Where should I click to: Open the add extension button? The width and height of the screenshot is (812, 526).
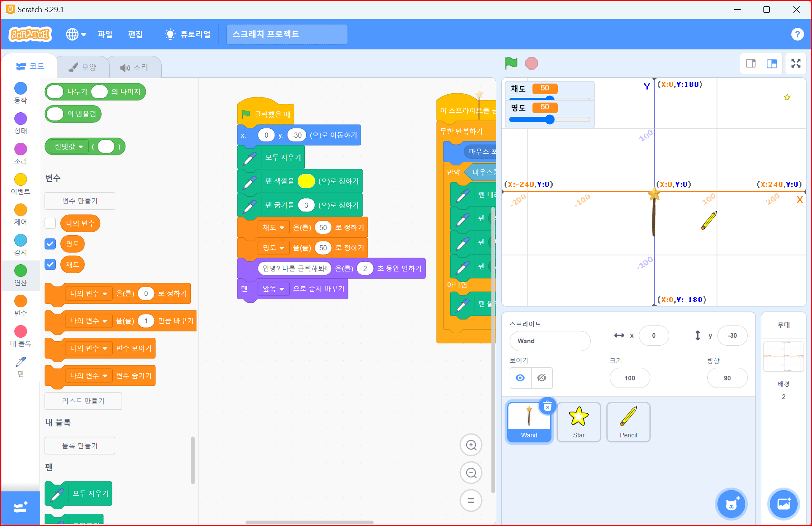(20, 507)
